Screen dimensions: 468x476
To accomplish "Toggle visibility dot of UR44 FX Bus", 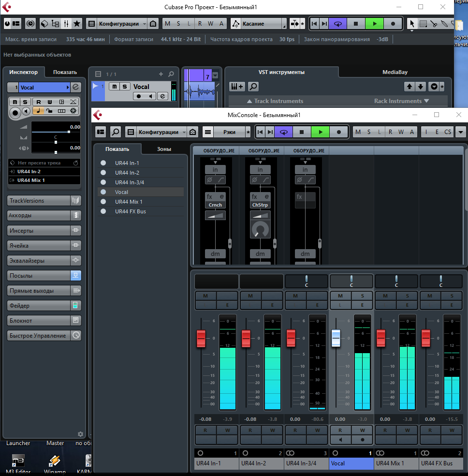I will tap(103, 211).
